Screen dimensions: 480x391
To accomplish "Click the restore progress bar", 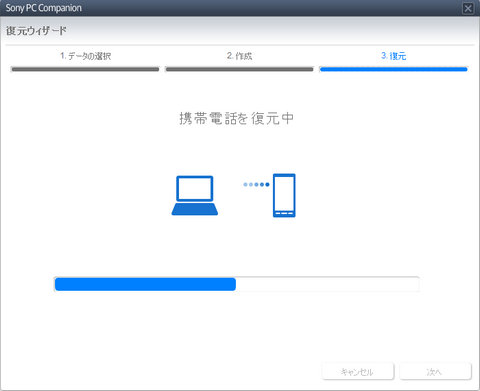I will click(236, 284).
